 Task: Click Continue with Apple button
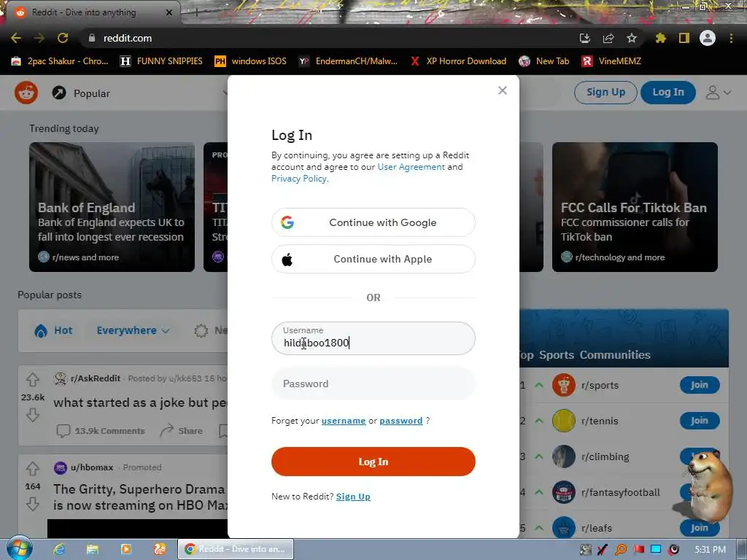click(373, 259)
